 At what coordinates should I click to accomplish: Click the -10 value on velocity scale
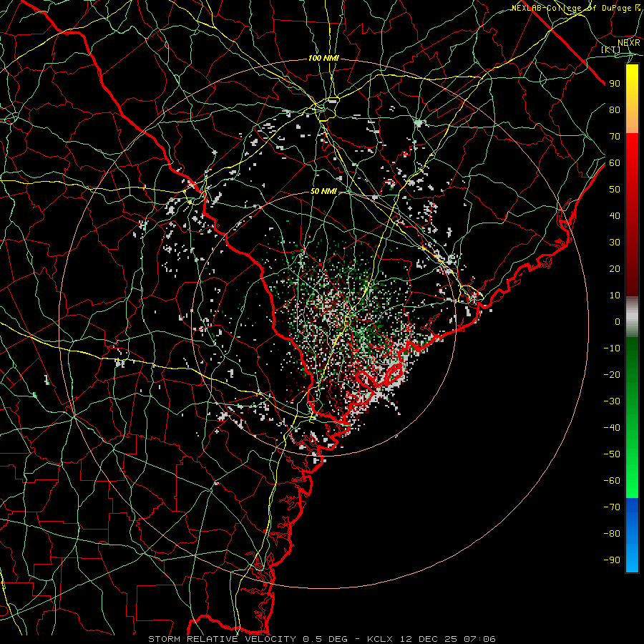pos(612,348)
